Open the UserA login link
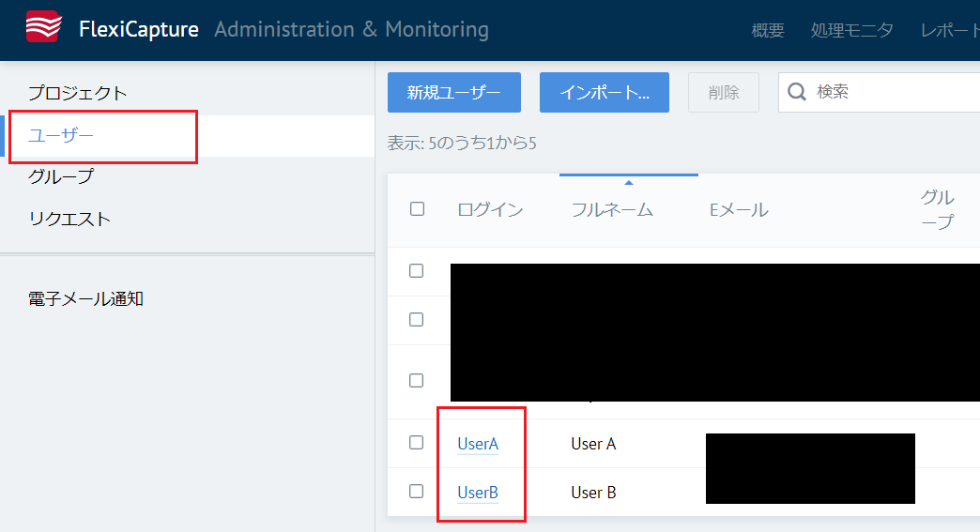 (478, 444)
